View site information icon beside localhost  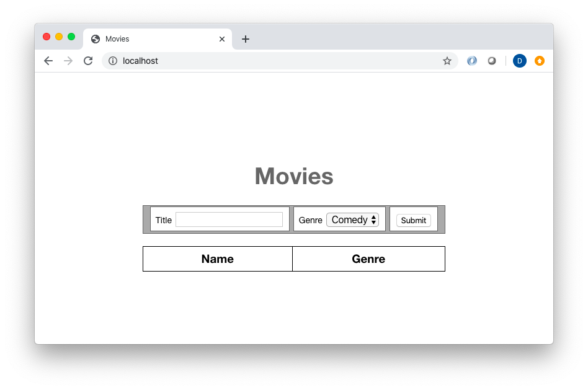click(x=113, y=61)
